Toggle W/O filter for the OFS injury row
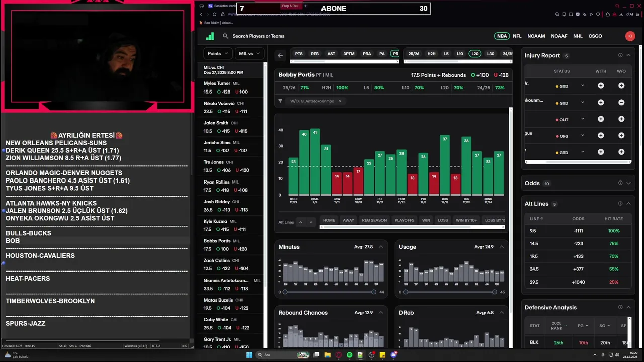 coord(621,136)
